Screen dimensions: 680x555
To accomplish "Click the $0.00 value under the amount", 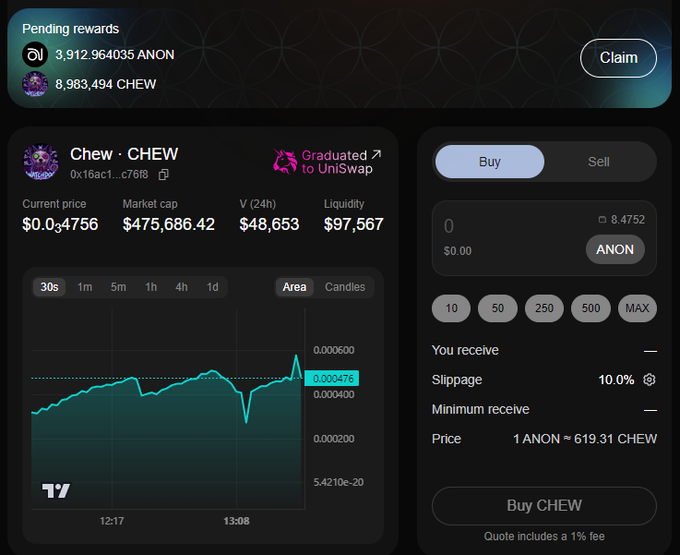I will coord(458,251).
